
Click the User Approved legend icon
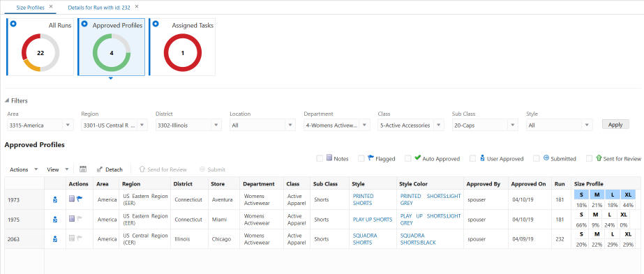tap(483, 158)
